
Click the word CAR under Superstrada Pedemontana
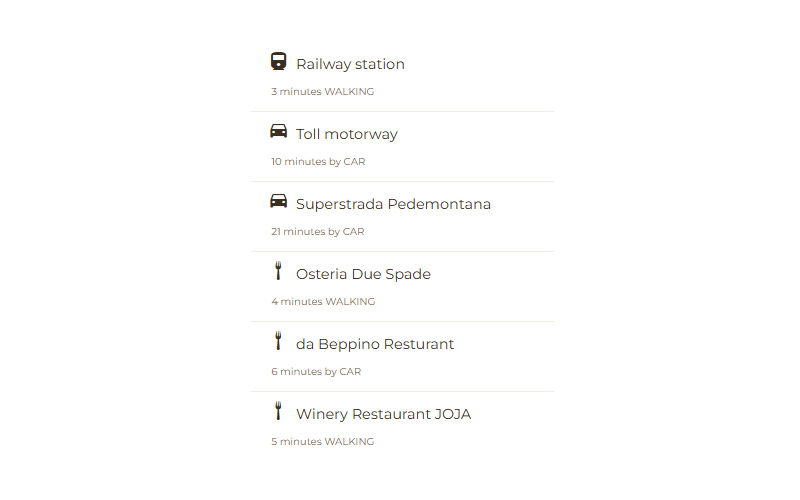(353, 232)
